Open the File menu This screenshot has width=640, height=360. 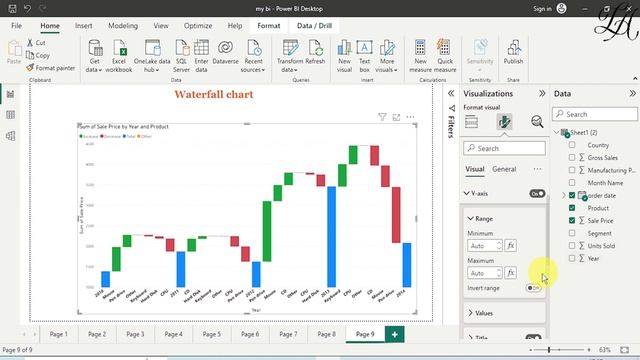16,26
